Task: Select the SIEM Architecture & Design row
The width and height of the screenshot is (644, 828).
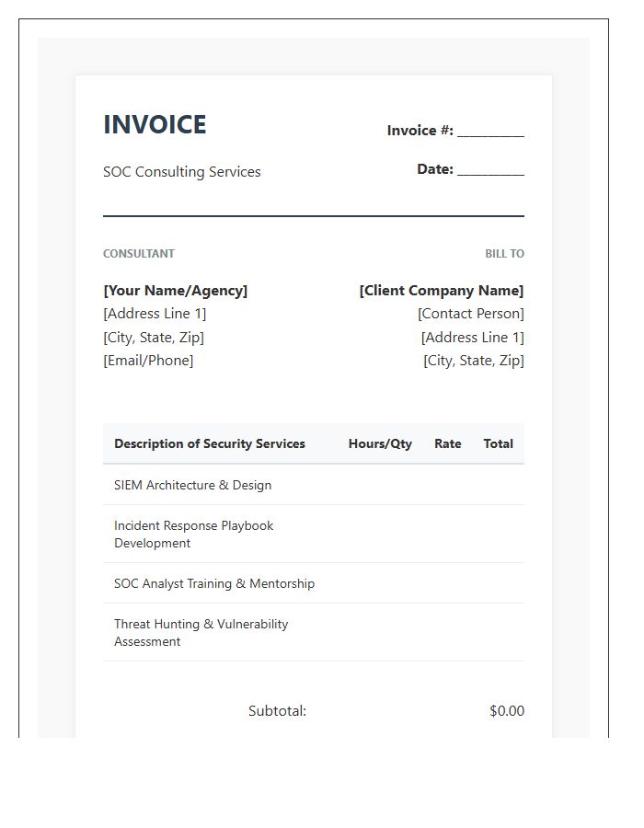Action: pyautogui.click(x=314, y=485)
